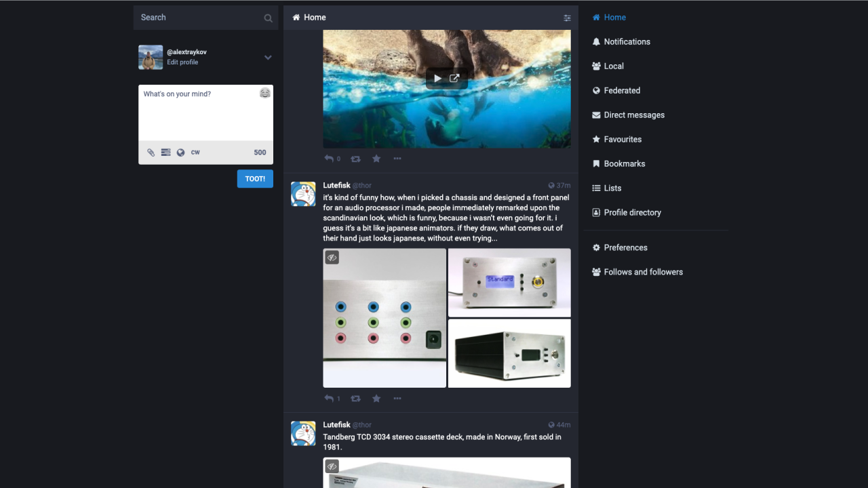Click the Edit profile link
Viewport: 868px width, 488px height.
(x=182, y=62)
